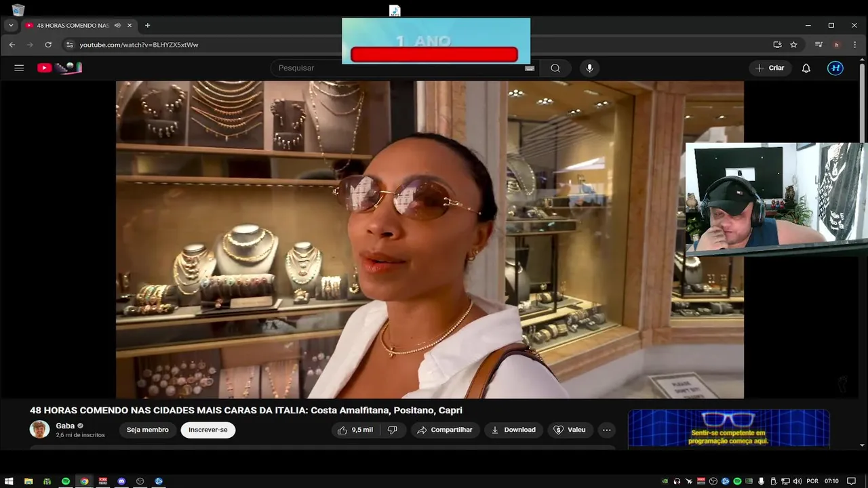Dislike the video

(393, 430)
